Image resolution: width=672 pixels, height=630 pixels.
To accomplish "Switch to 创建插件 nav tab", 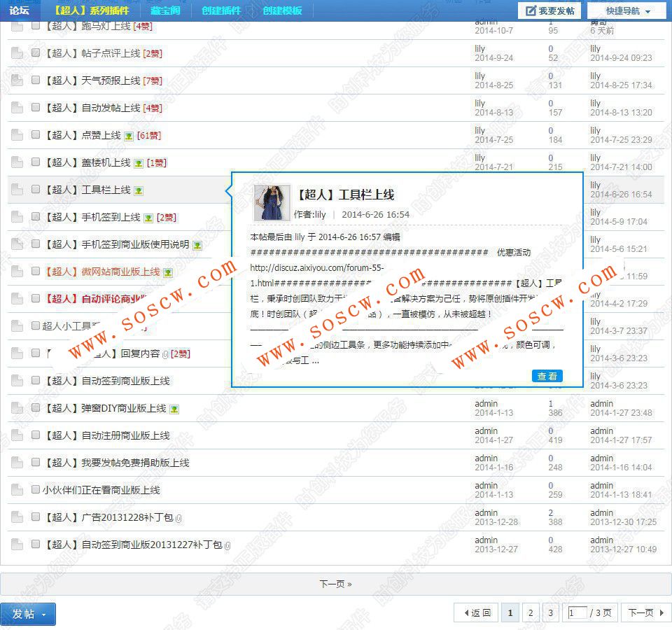I will pos(221,10).
